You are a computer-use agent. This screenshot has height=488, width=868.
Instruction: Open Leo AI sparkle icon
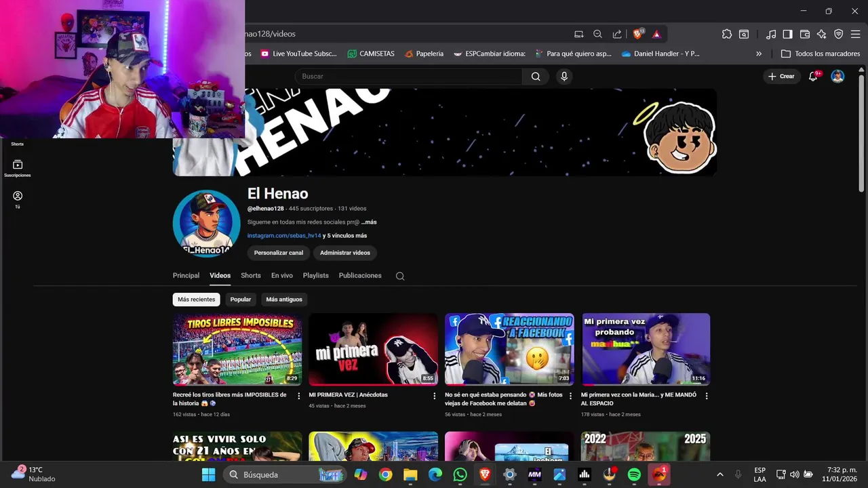(x=822, y=34)
